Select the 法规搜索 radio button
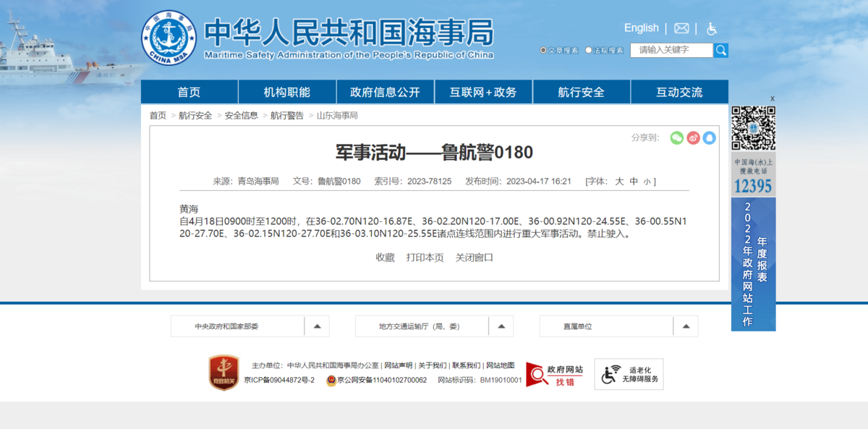The height and width of the screenshot is (429, 868). [589, 51]
